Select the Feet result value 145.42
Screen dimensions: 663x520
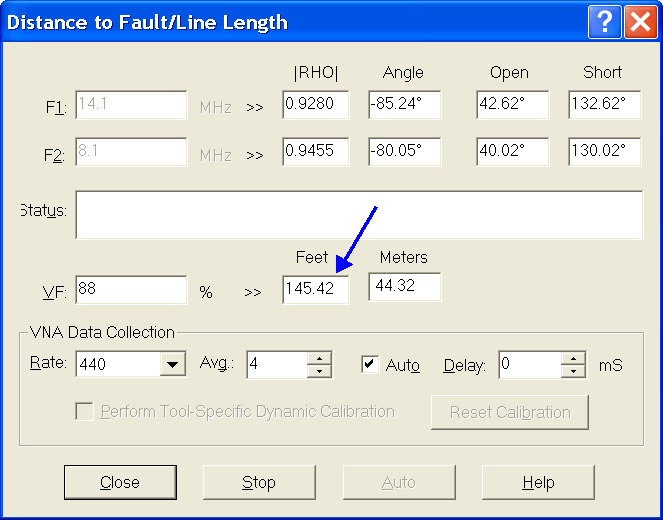click(x=316, y=290)
